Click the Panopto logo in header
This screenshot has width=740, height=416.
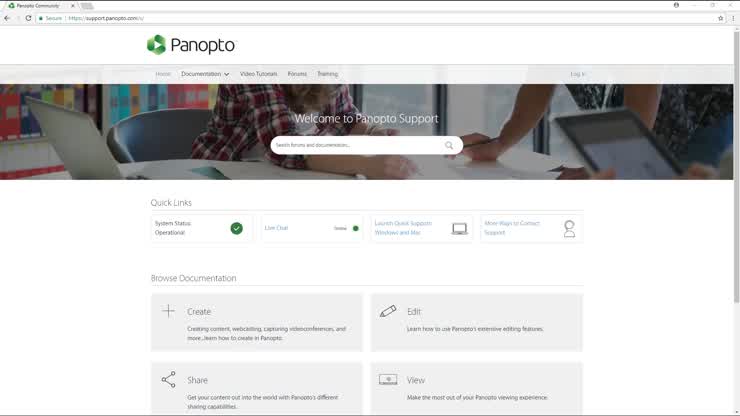tap(191, 45)
